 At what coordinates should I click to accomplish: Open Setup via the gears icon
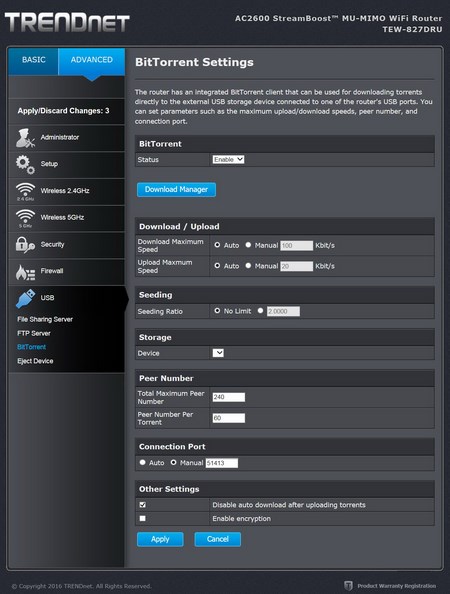coord(25,164)
